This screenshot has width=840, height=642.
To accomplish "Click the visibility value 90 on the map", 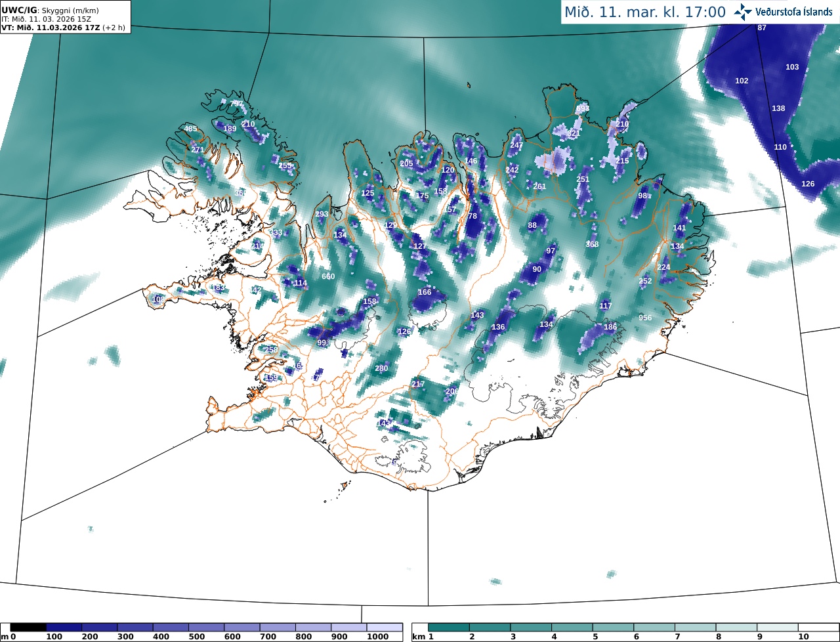I will tap(537, 269).
